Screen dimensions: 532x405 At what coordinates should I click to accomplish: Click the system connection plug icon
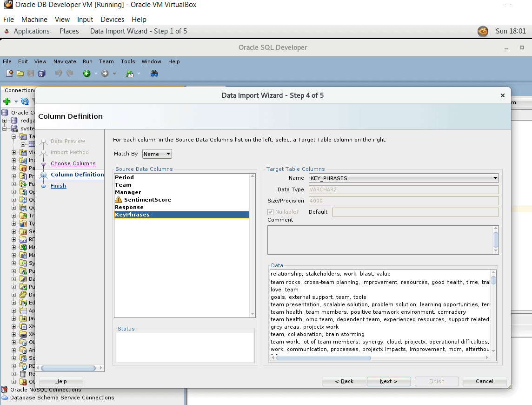(14, 128)
